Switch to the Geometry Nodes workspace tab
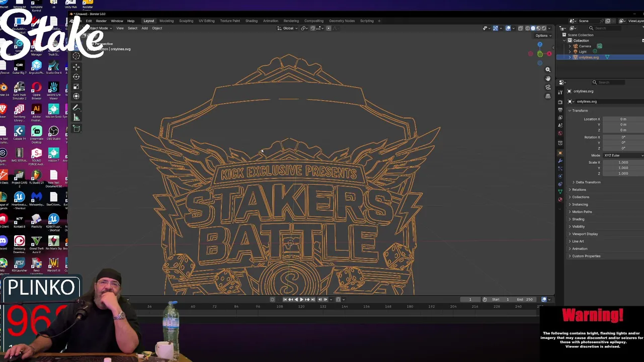644x362 pixels. 342,21
